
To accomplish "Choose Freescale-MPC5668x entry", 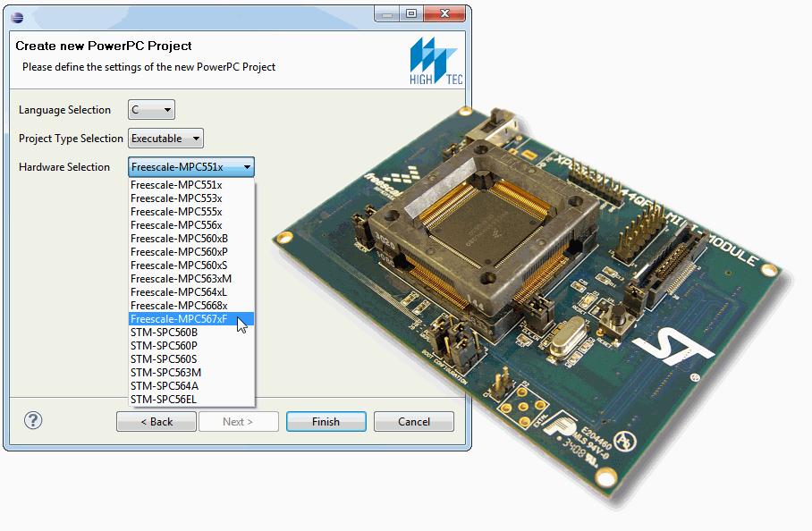I will click(191, 306).
